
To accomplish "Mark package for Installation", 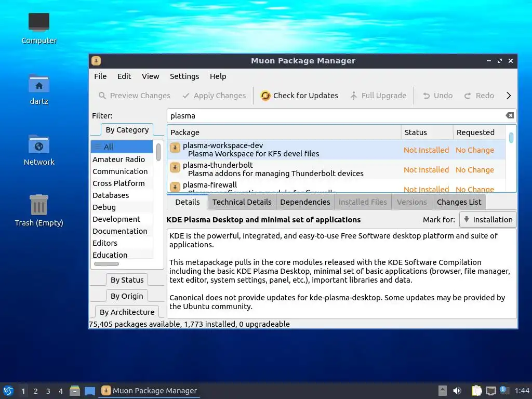I will pyautogui.click(x=488, y=220).
